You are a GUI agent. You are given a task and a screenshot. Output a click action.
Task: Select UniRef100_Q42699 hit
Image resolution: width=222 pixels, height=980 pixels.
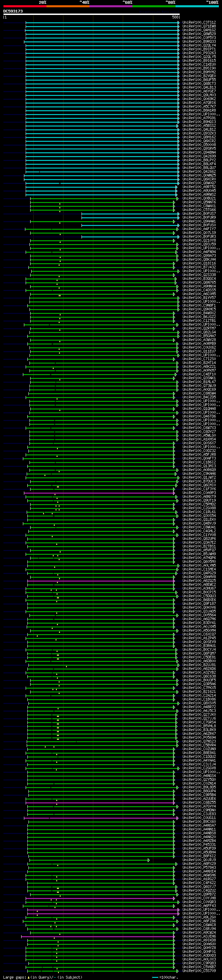click(x=199, y=156)
